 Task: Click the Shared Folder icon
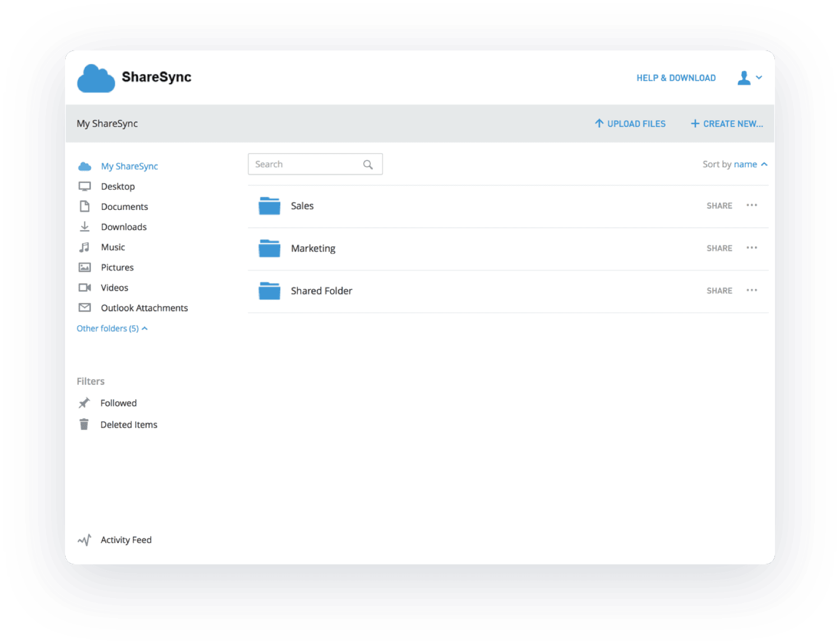pyautogui.click(x=269, y=291)
